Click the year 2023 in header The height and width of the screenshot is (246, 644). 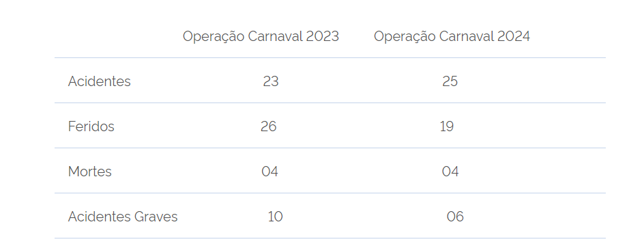click(x=323, y=37)
